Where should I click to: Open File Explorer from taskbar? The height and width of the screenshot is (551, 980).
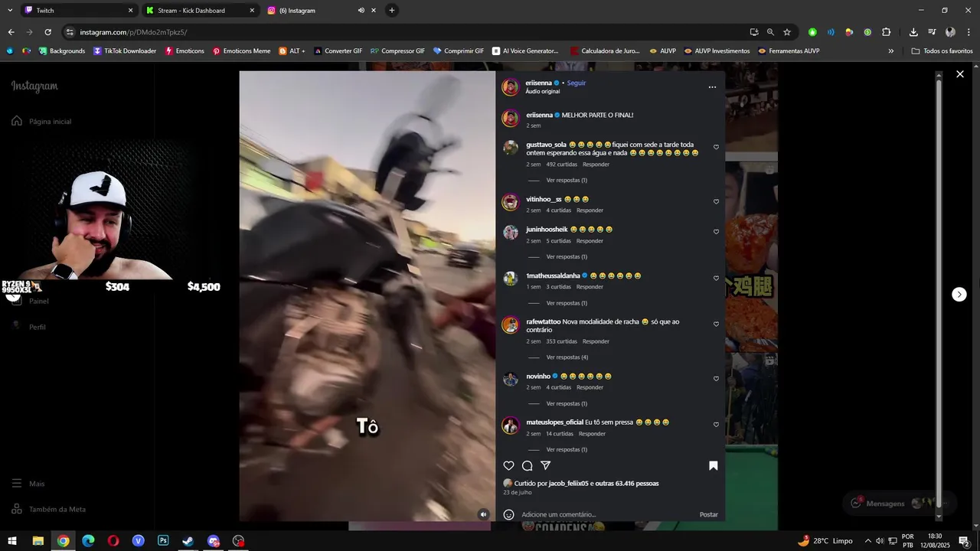(x=38, y=540)
